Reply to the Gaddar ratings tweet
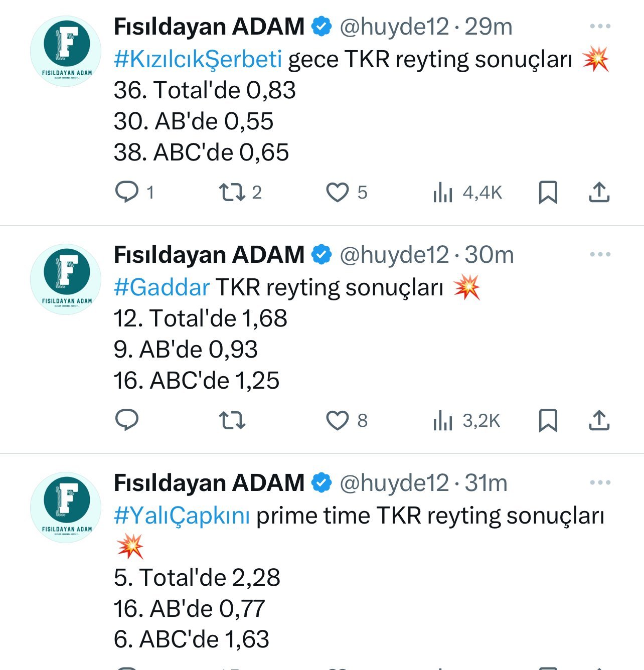The height and width of the screenshot is (670, 644). (x=127, y=420)
